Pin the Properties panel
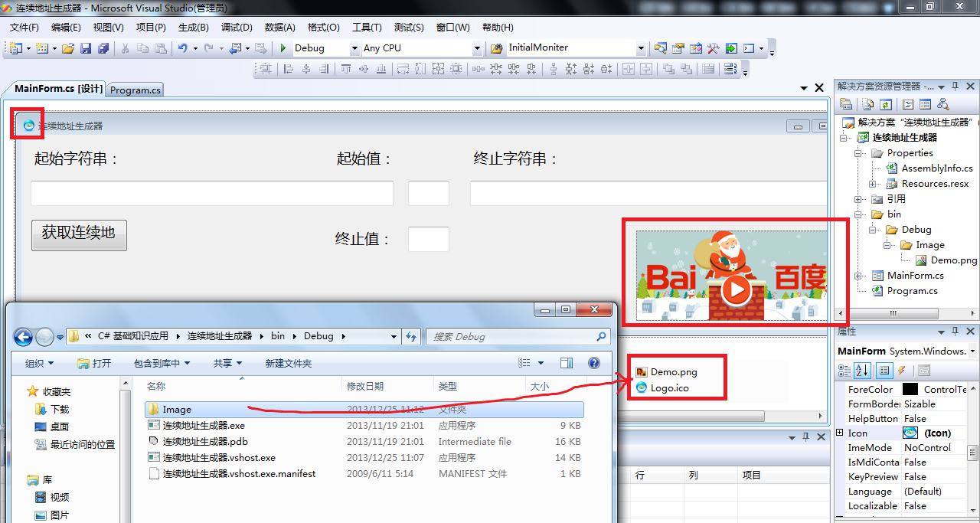The image size is (980, 523). pyautogui.click(x=955, y=332)
